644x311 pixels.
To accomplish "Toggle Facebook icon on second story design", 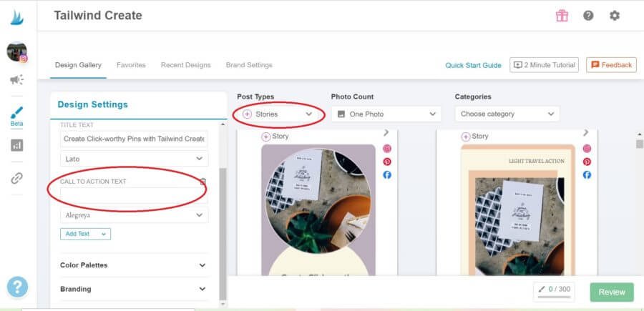I will click(587, 174).
